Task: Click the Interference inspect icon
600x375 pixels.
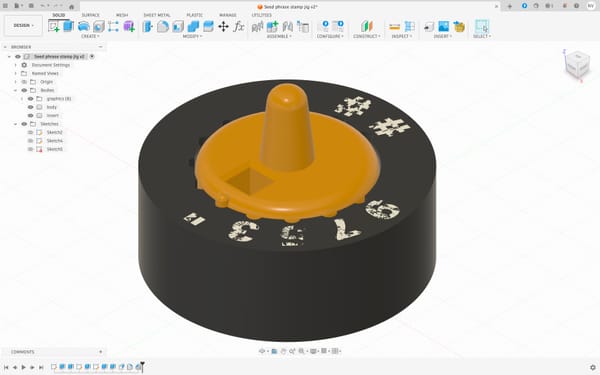Action: (409, 26)
